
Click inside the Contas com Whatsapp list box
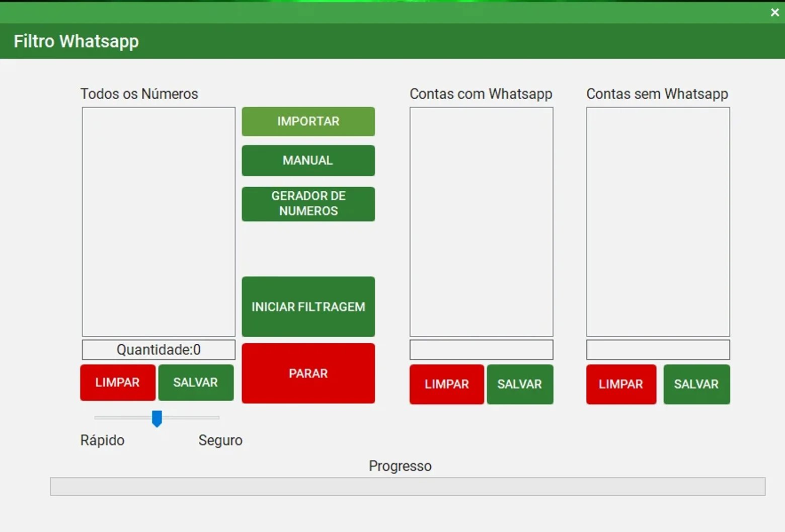tap(481, 221)
